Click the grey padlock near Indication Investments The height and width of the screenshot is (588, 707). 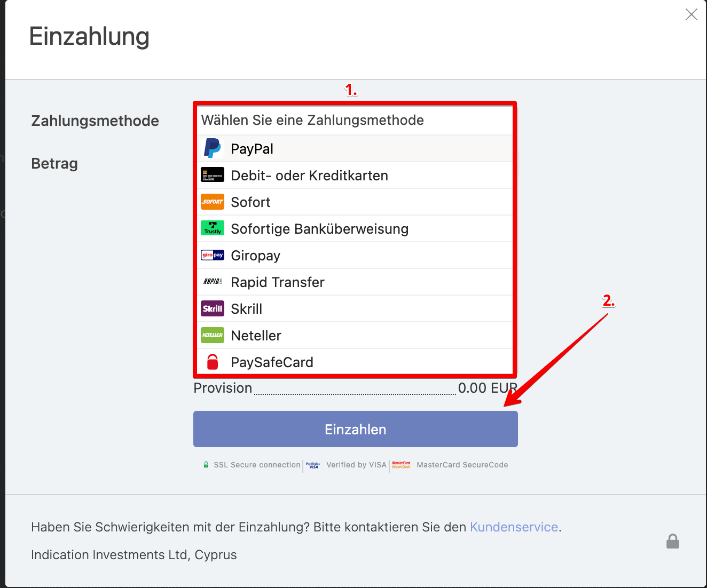click(x=672, y=541)
